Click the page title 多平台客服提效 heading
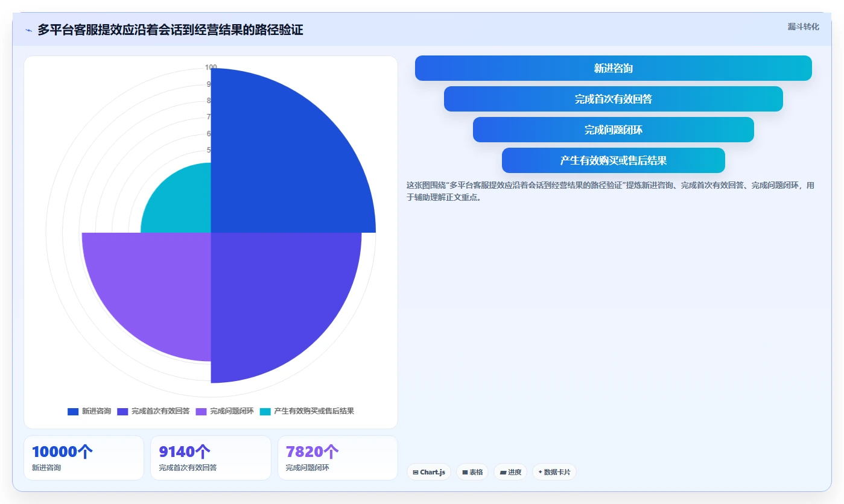This screenshot has height=504, width=844. click(x=170, y=30)
